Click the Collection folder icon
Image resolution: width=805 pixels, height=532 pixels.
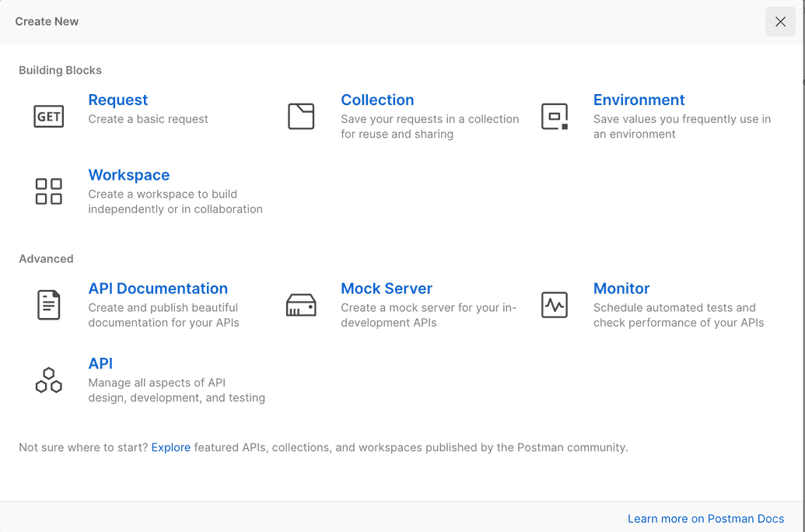click(301, 117)
